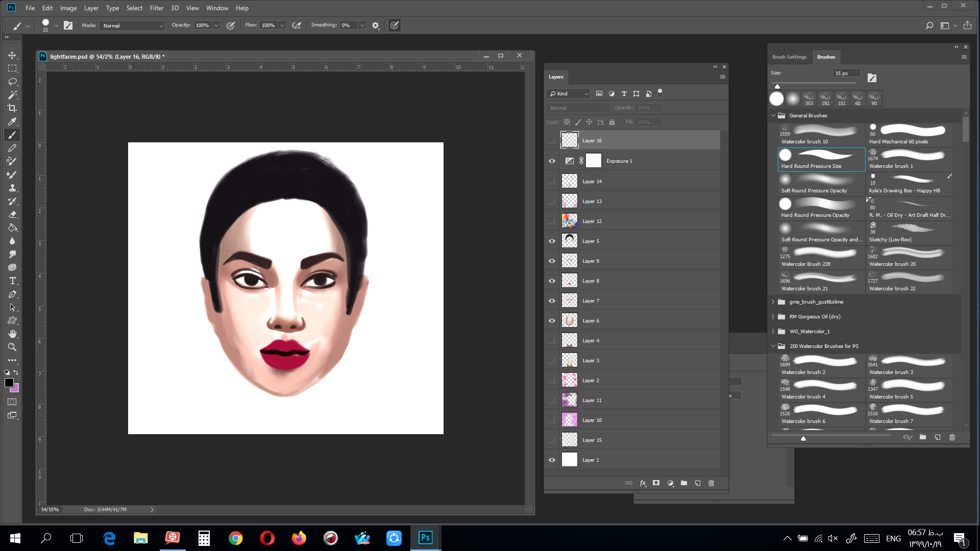Enable airbrush-style build-up effects

pyautogui.click(x=297, y=26)
